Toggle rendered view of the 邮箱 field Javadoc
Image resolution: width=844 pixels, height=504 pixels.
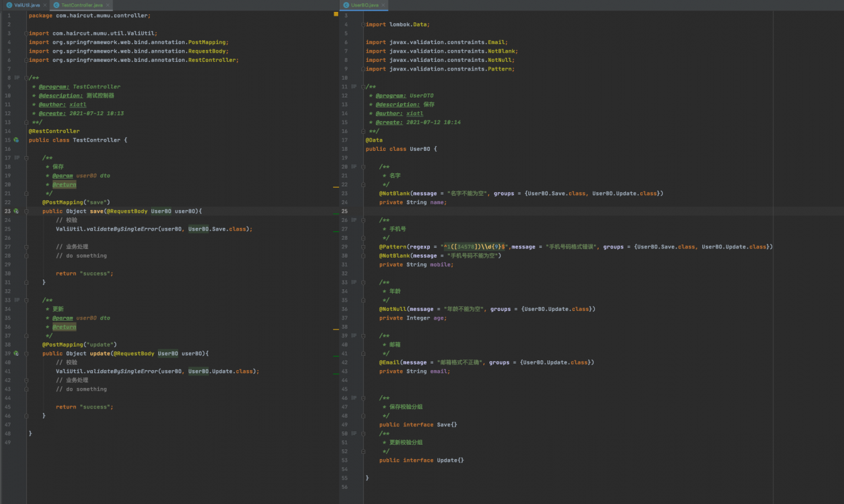(354, 335)
